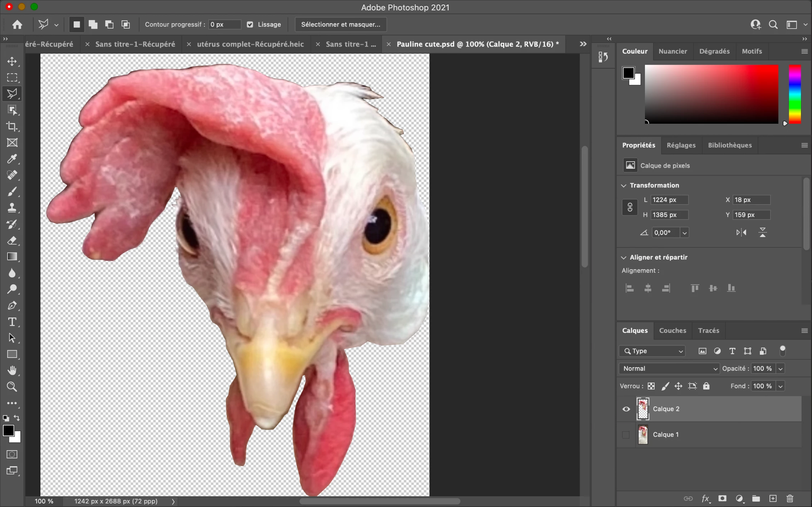Image resolution: width=812 pixels, height=507 pixels.
Task: Select the Eyedropper tool
Action: (12, 159)
